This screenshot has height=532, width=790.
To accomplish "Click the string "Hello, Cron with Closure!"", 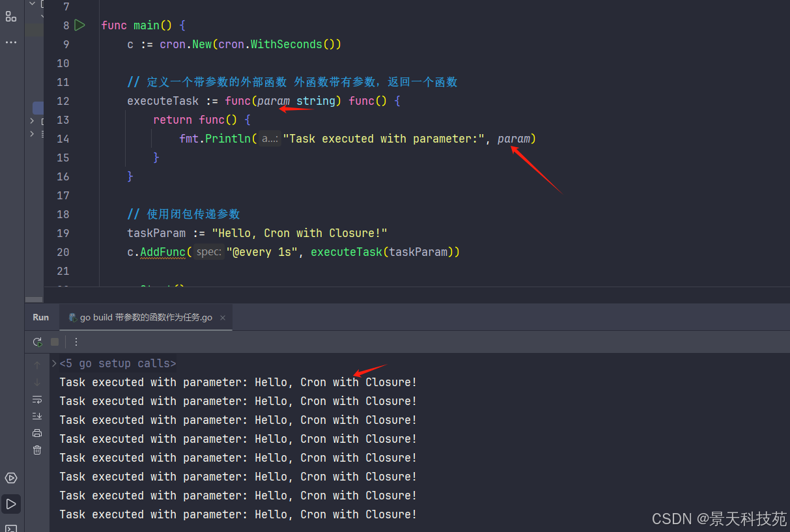I will [300, 233].
